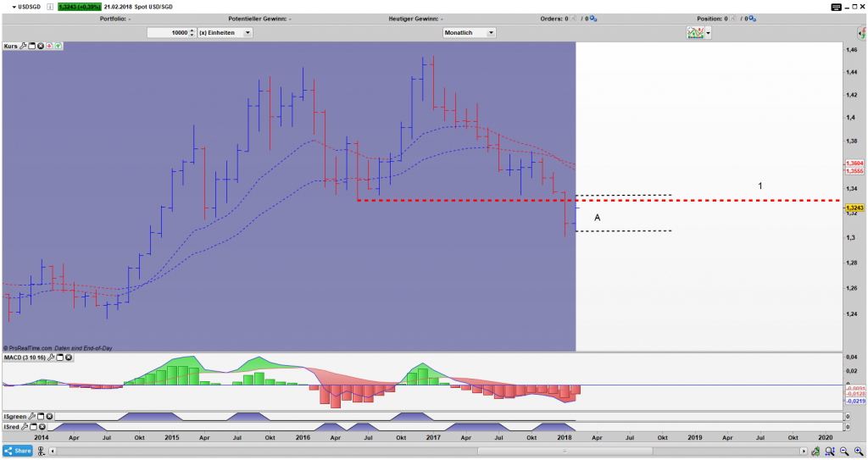Click the Orders list icon
Image resolution: width=868 pixels, height=460 pixels.
574,19
